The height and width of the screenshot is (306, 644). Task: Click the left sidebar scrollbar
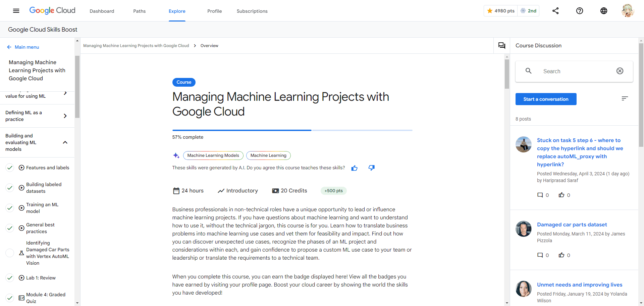(x=77, y=87)
